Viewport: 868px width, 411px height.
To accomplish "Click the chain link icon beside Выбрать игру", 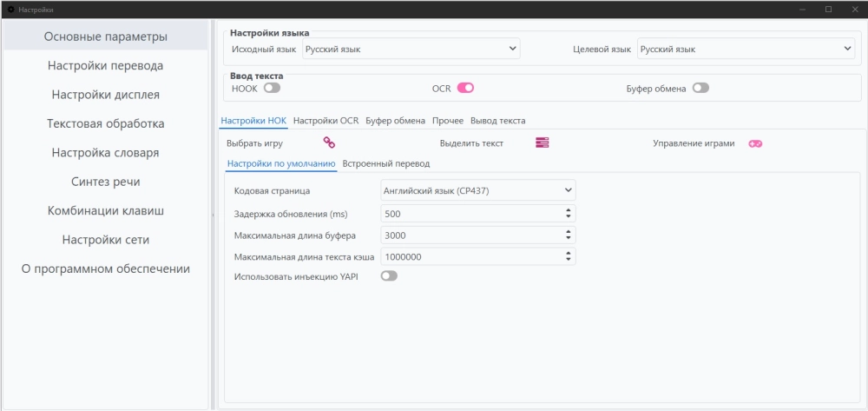I will (x=329, y=143).
